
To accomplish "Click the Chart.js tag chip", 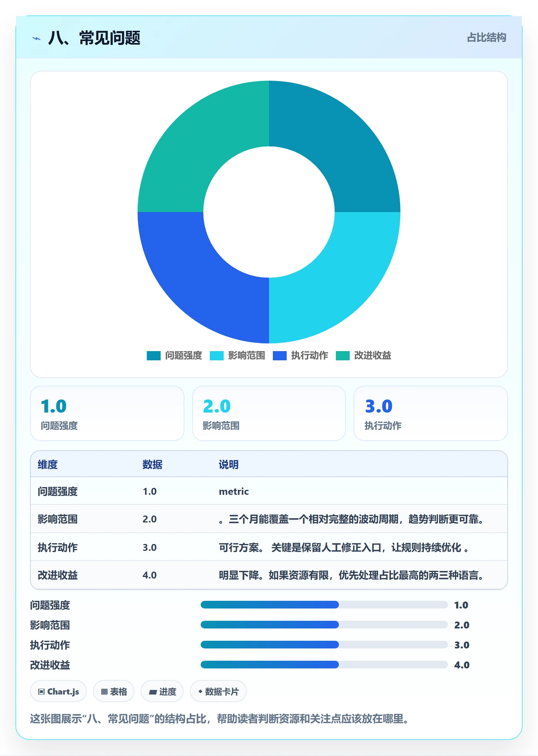I will [x=58, y=691].
